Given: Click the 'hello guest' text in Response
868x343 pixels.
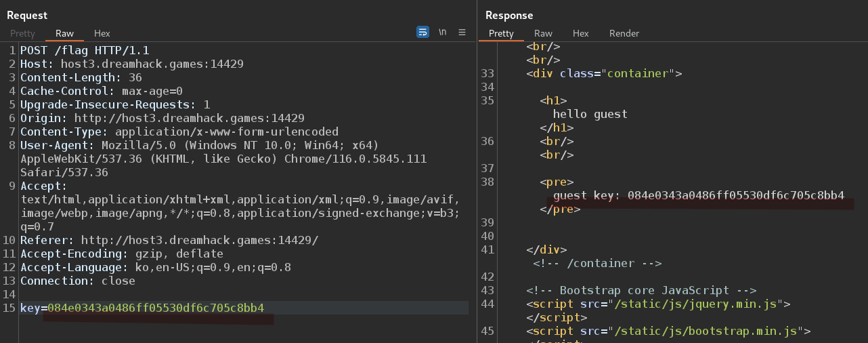Looking at the screenshot, I should click(x=590, y=114).
